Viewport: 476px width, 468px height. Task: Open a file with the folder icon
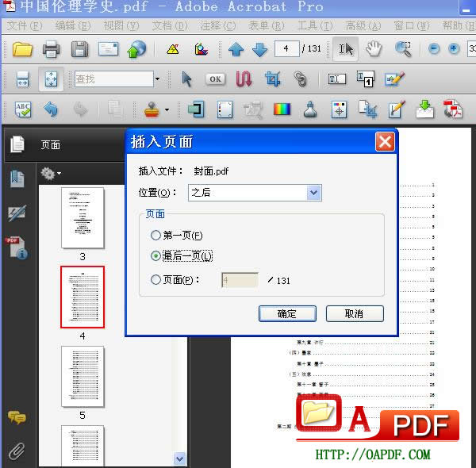click(x=22, y=49)
